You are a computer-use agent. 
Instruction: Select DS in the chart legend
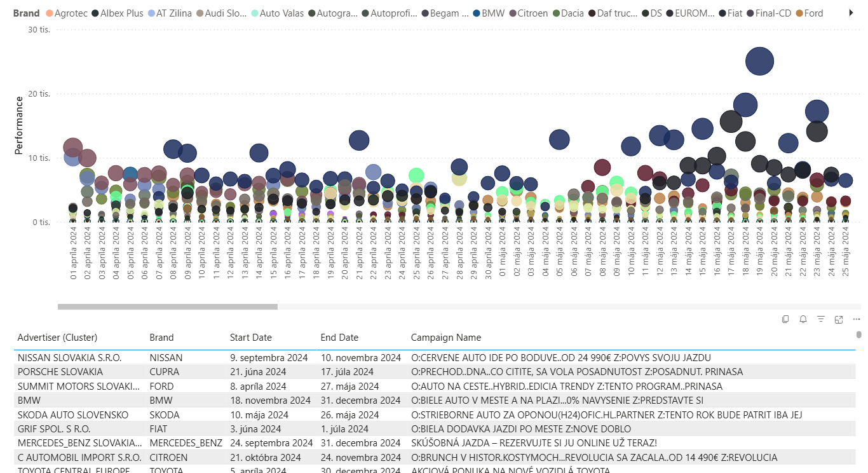[652, 13]
